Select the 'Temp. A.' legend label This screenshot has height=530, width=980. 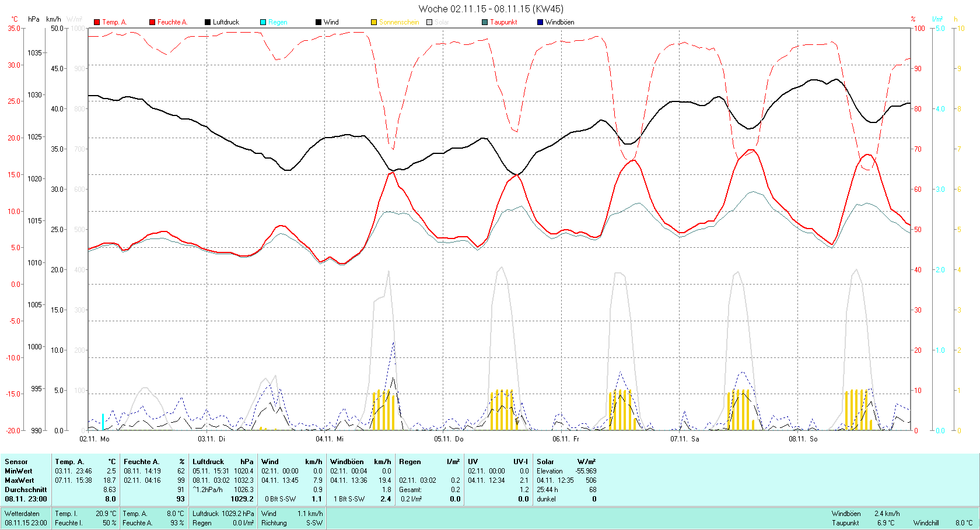(x=114, y=22)
